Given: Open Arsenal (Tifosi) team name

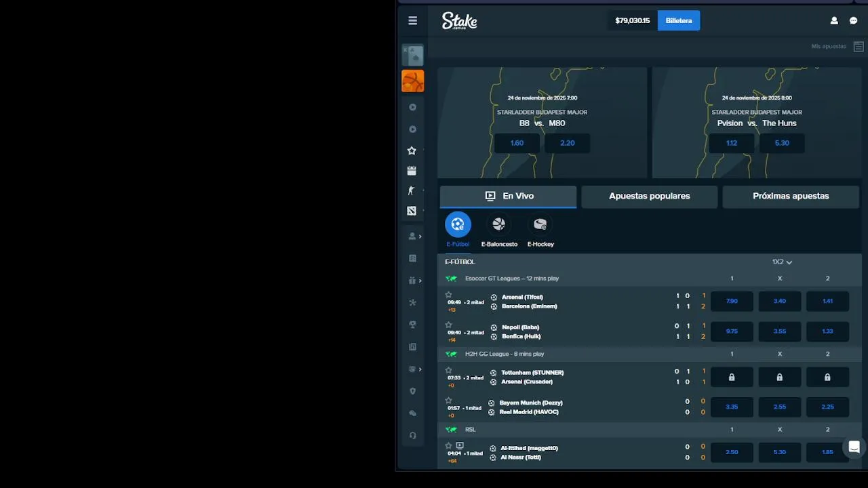Looking at the screenshot, I should coord(522,297).
